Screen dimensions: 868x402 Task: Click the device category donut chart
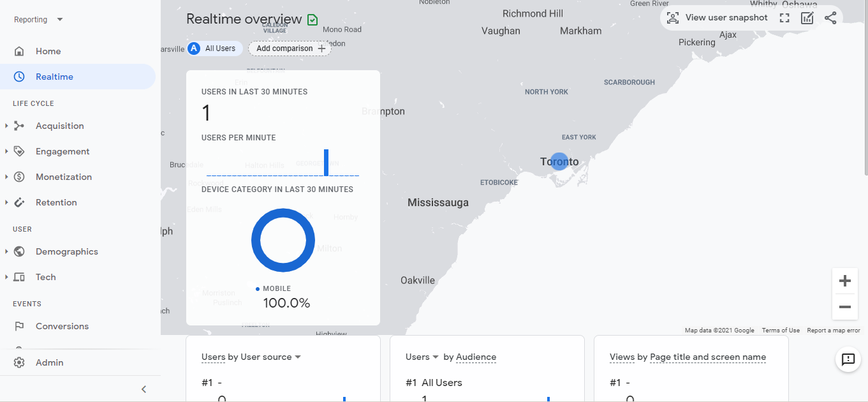point(283,241)
